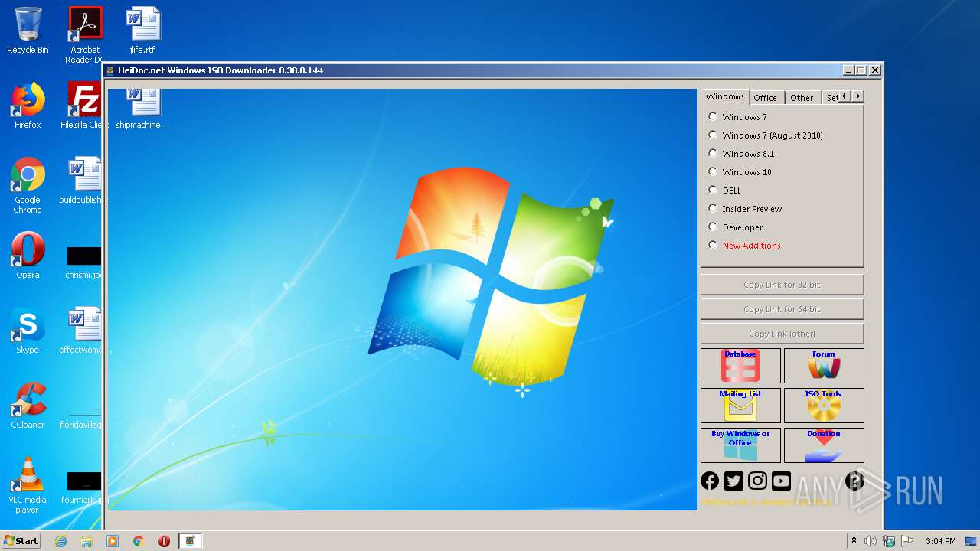Screen dimensions: 980x551
Task: Select the chrismi.jpg desktop file
Action: tap(83, 262)
